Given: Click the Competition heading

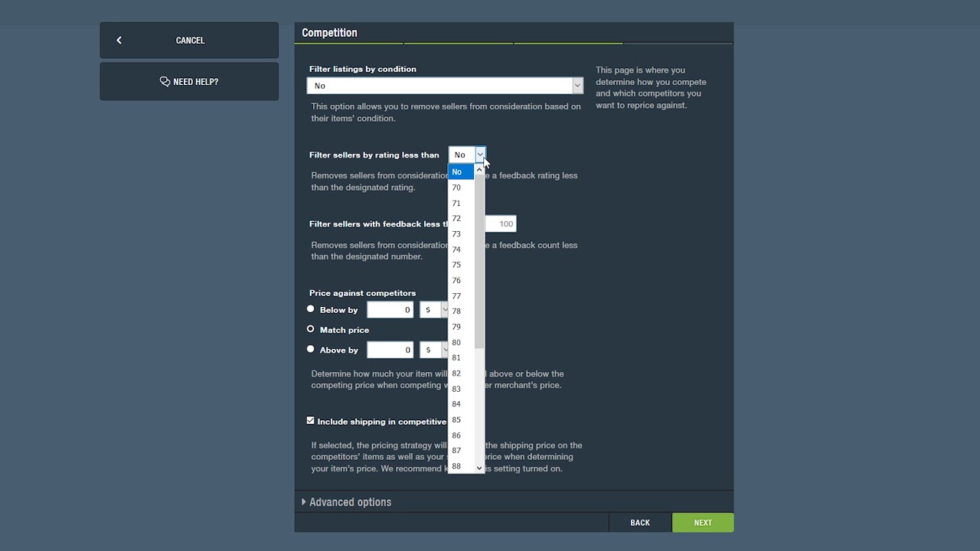Looking at the screenshot, I should point(329,33).
